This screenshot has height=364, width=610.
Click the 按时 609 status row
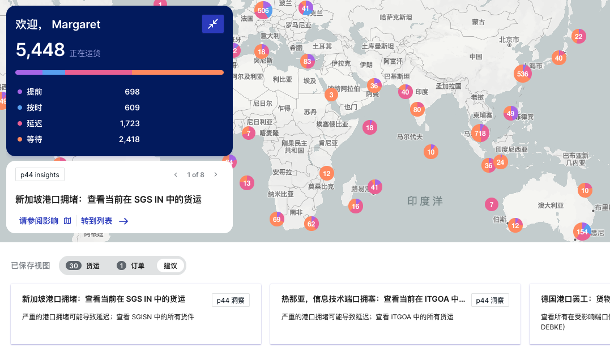[x=79, y=108]
